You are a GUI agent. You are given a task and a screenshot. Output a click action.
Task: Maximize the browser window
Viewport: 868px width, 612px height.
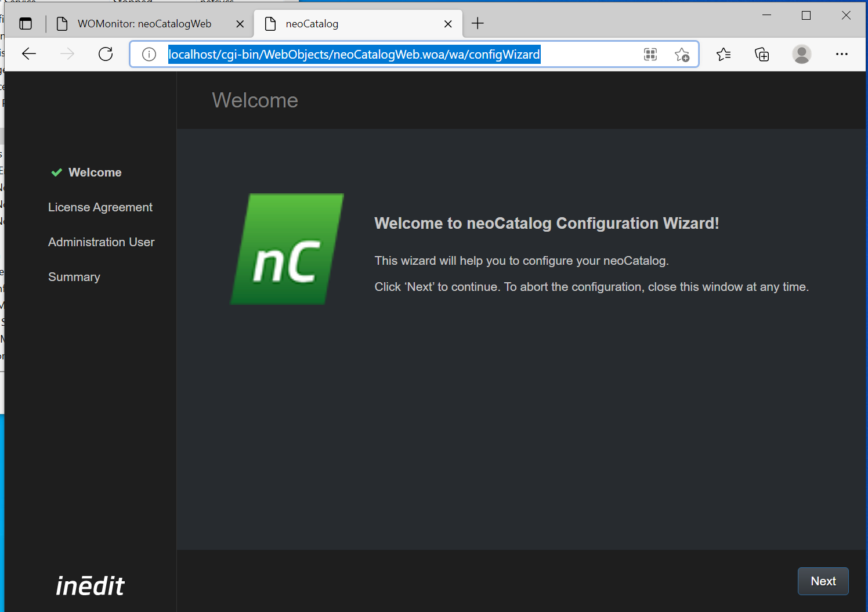806,15
